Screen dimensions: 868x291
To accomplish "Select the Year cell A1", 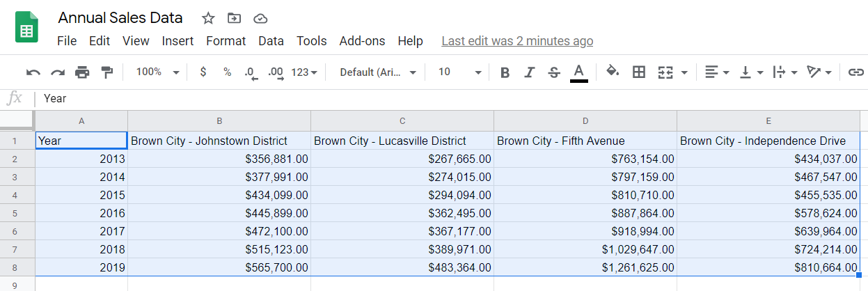I will pos(81,141).
